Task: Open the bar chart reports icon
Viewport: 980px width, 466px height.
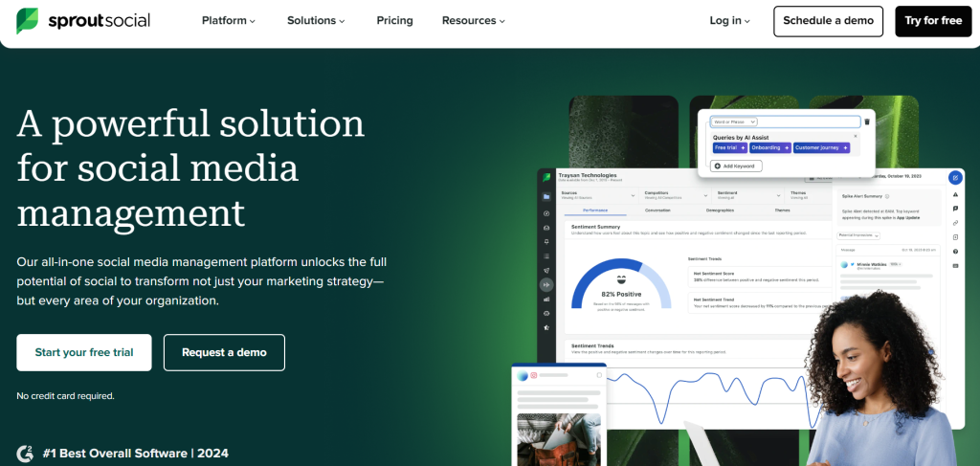Action: [x=546, y=300]
